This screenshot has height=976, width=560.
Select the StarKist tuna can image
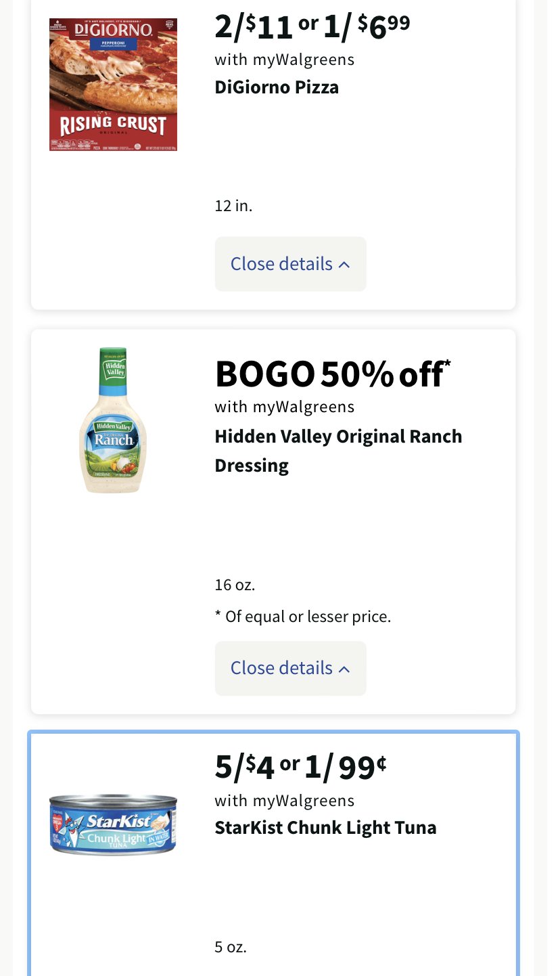pos(113,824)
